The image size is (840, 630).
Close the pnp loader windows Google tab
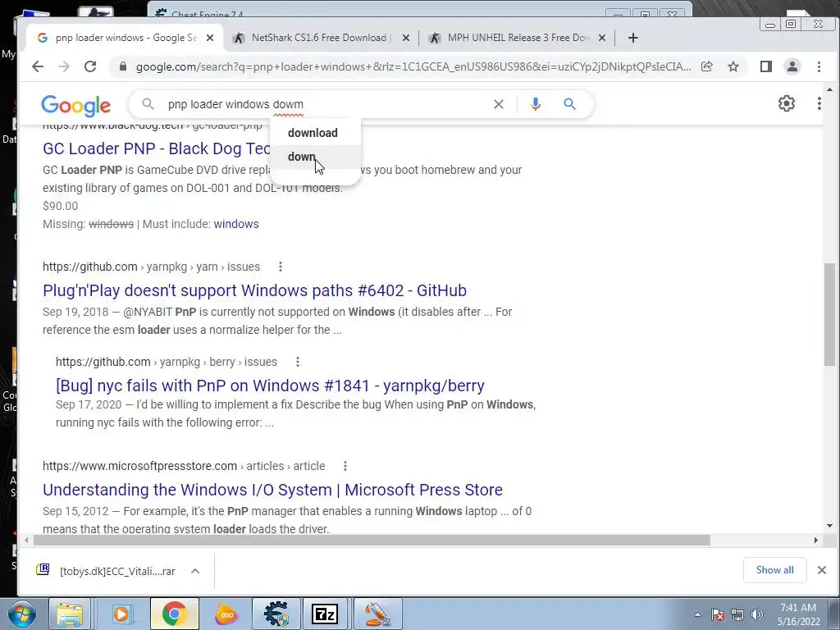click(x=210, y=38)
